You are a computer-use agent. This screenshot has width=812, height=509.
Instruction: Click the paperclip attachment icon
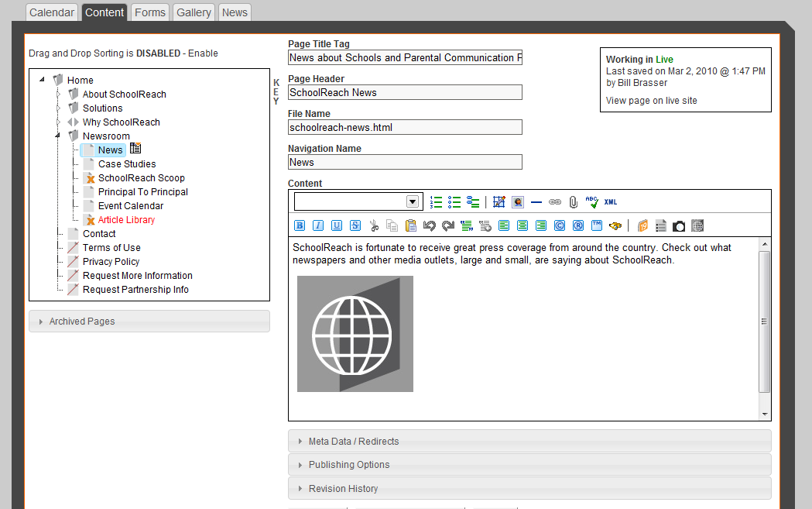(574, 202)
